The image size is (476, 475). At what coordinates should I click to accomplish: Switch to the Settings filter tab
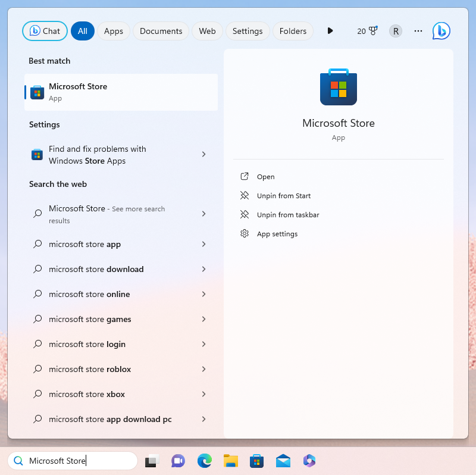(248, 31)
